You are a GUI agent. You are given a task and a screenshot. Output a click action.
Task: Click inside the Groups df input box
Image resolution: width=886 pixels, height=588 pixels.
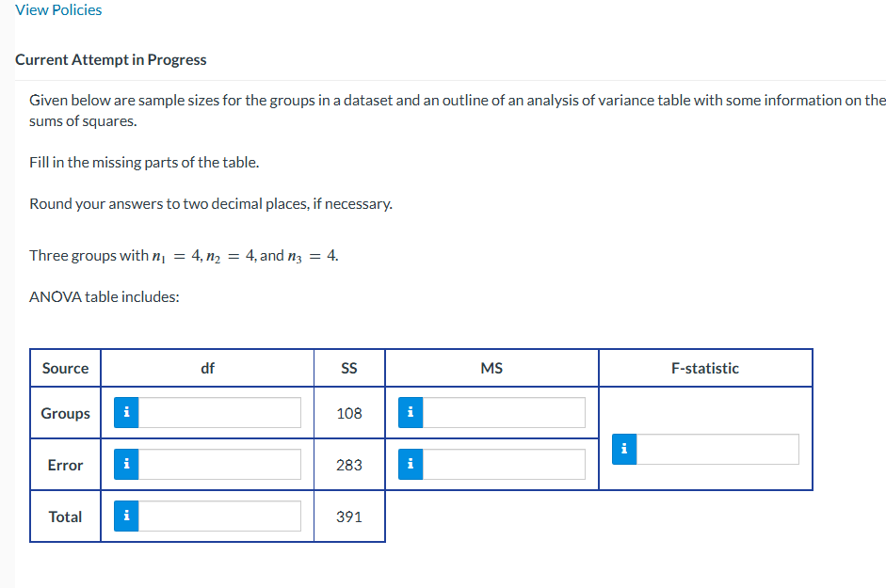click(x=221, y=412)
